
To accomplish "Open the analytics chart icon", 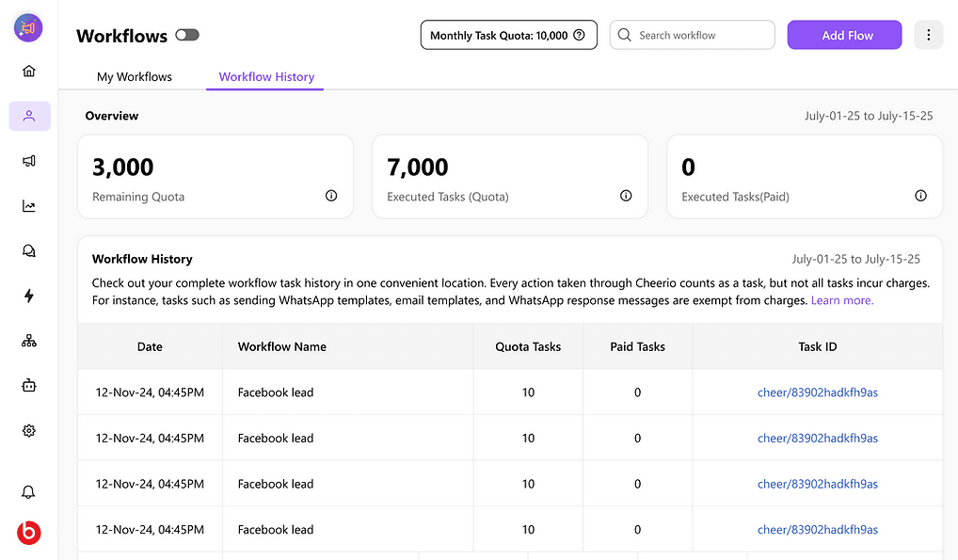I will pos(29,206).
